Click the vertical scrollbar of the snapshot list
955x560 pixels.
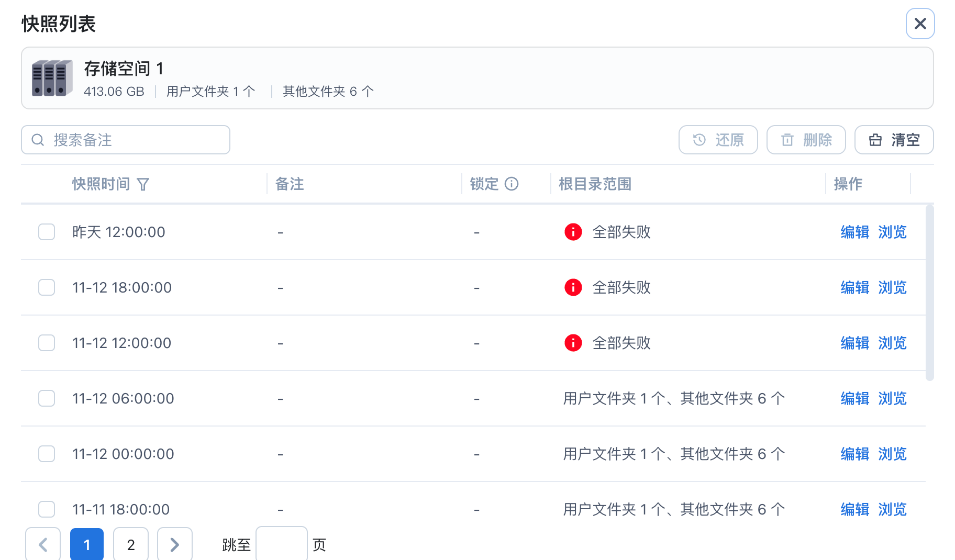pos(929,293)
